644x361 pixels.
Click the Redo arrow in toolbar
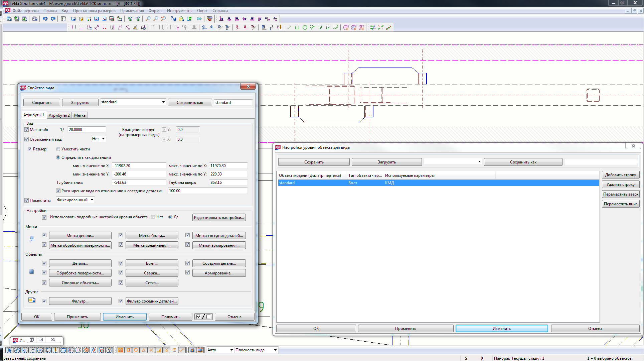click(53, 19)
